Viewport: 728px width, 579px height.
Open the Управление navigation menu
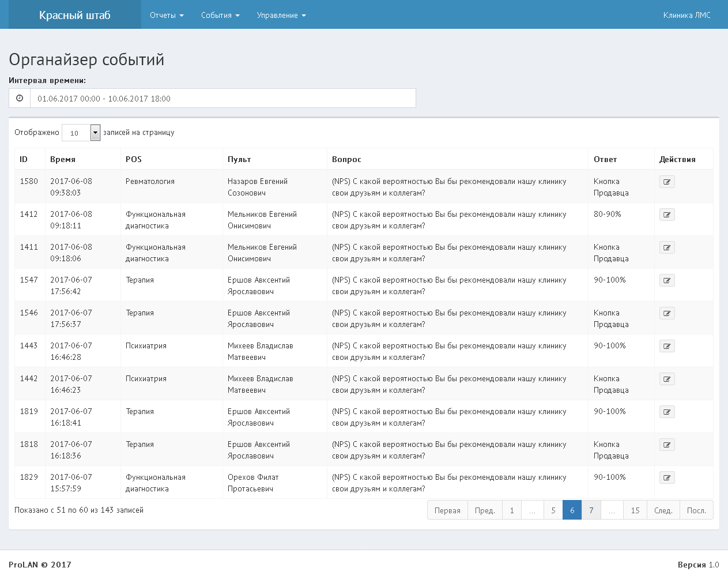point(281,15)
